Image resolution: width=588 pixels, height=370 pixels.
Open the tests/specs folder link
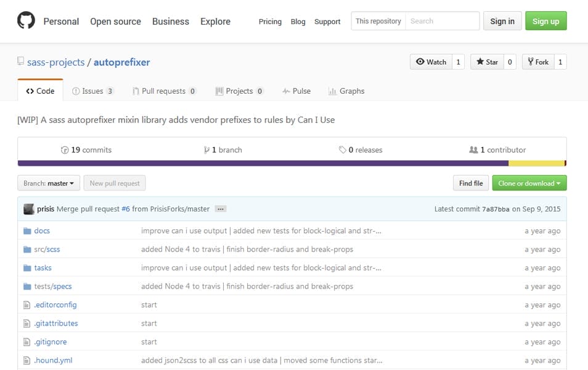(53, 286)
